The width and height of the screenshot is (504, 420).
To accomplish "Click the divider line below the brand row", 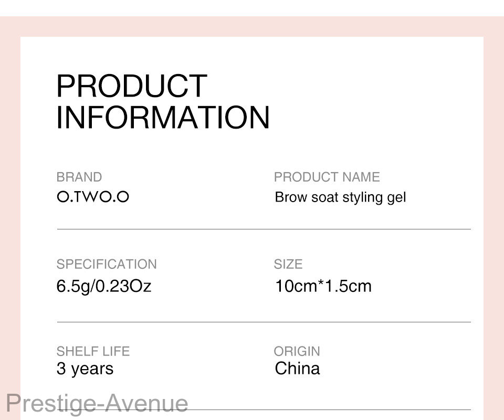I will 264,229.
